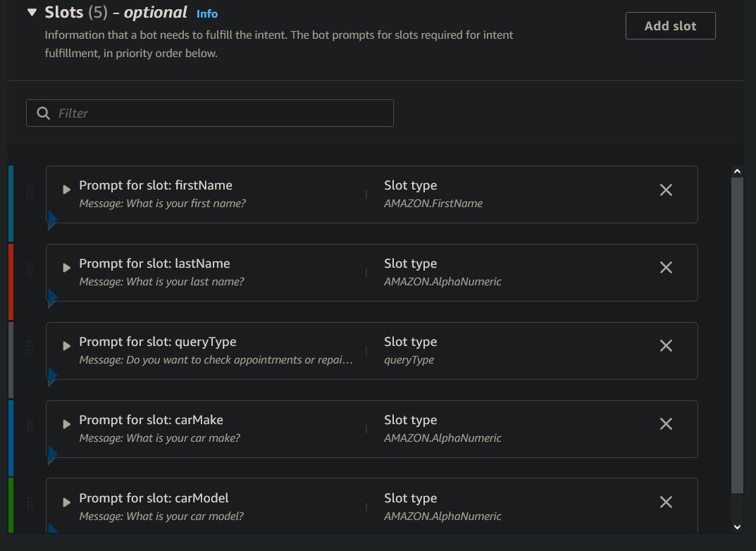Remove the firstName slot with X icon
The height and width of the screenshot is (551, 756).
click(666, 190)
